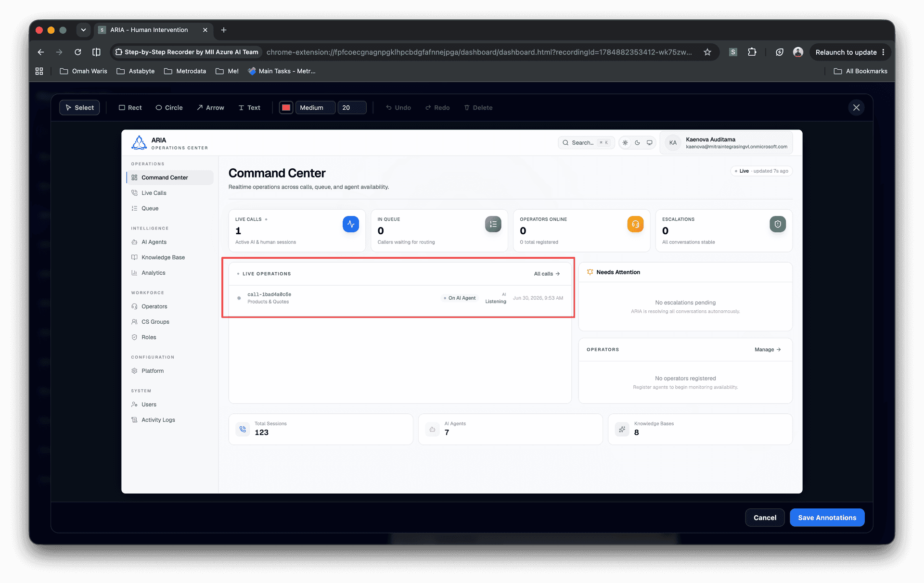Click Save Annotations button

pos(827,518)
